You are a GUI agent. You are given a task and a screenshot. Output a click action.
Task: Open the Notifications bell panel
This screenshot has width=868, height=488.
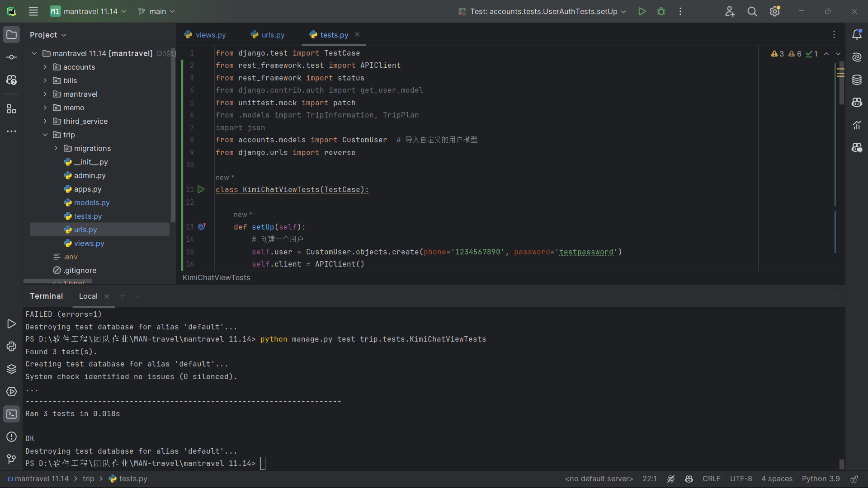(x=857, y=35)
